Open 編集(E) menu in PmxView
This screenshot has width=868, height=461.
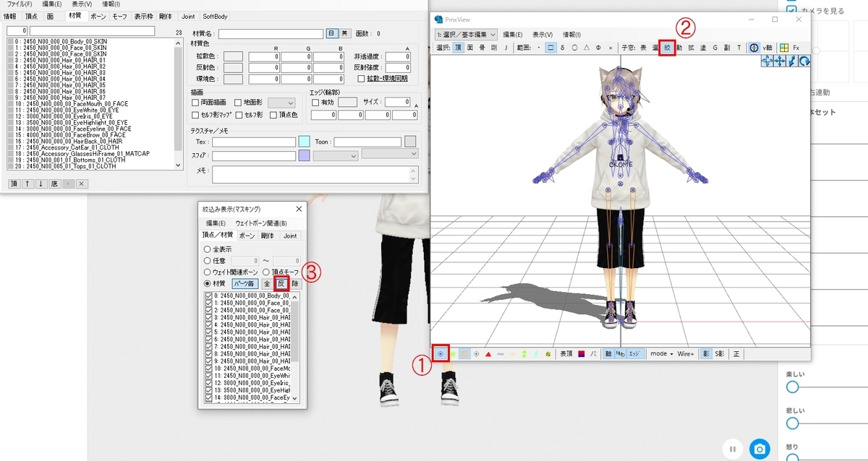512,34
